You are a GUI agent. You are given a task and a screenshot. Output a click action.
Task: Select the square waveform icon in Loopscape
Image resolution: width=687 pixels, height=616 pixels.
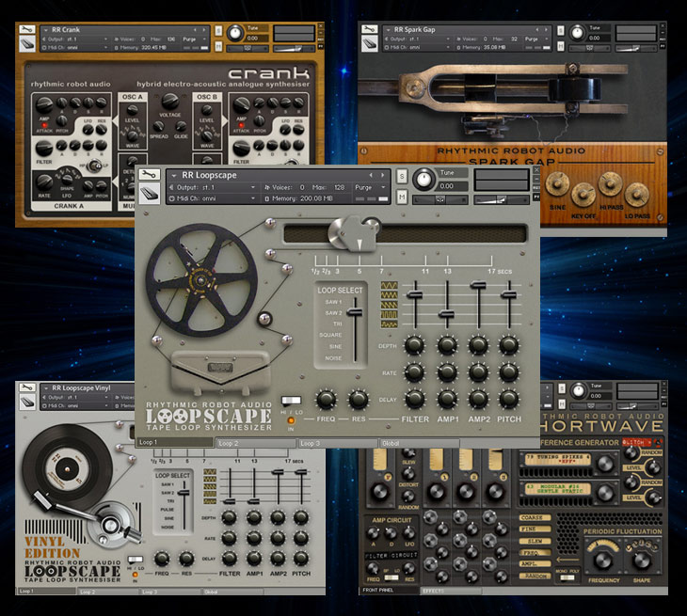[x=389, y=314]
